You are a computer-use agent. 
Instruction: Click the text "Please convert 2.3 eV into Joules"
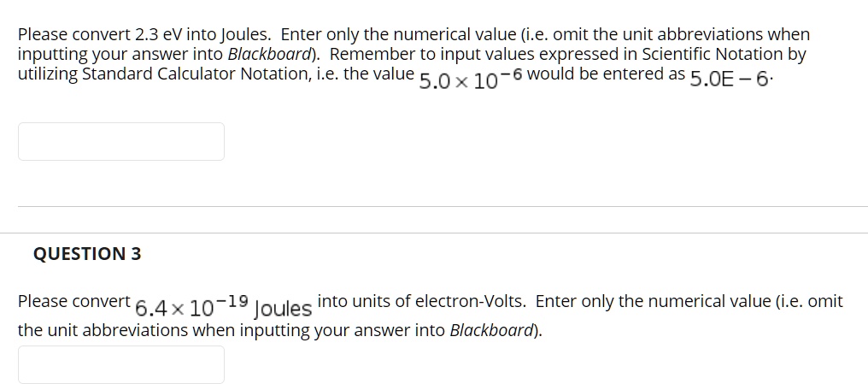pyautogui.click(x=144, y=35)
